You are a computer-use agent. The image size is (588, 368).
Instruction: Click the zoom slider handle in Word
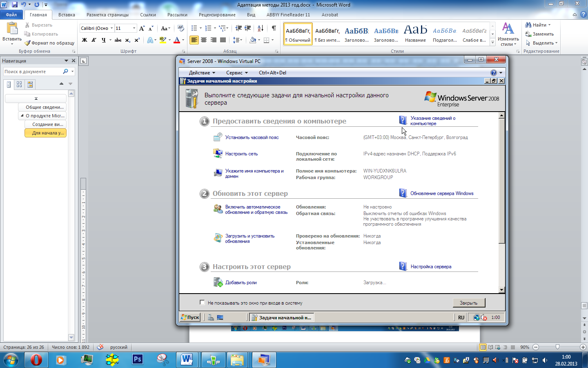557,347
